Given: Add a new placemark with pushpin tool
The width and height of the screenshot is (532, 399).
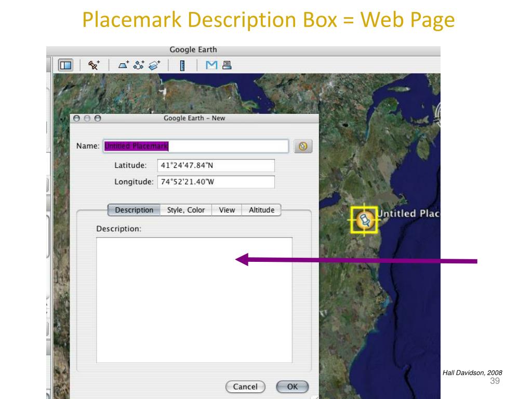Looking at the screenshot, I should click(x=94, y=65).
